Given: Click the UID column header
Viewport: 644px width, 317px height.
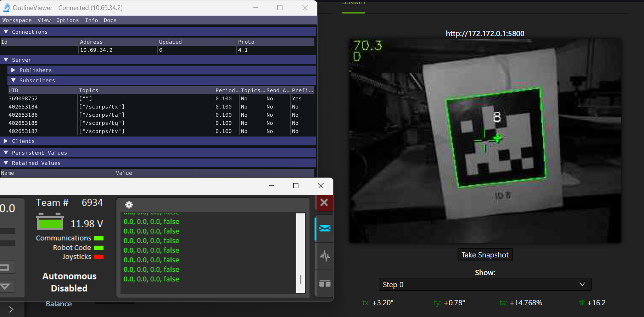Looking at the screenshot, I should (13, 90).
